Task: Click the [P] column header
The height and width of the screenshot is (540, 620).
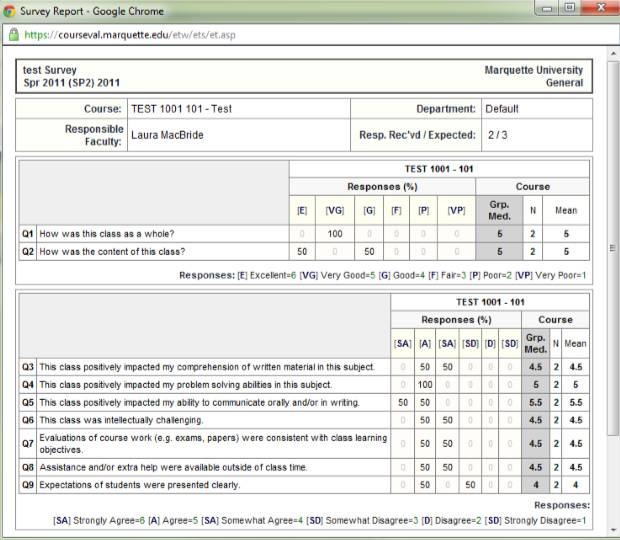Action: coord(423,210)
